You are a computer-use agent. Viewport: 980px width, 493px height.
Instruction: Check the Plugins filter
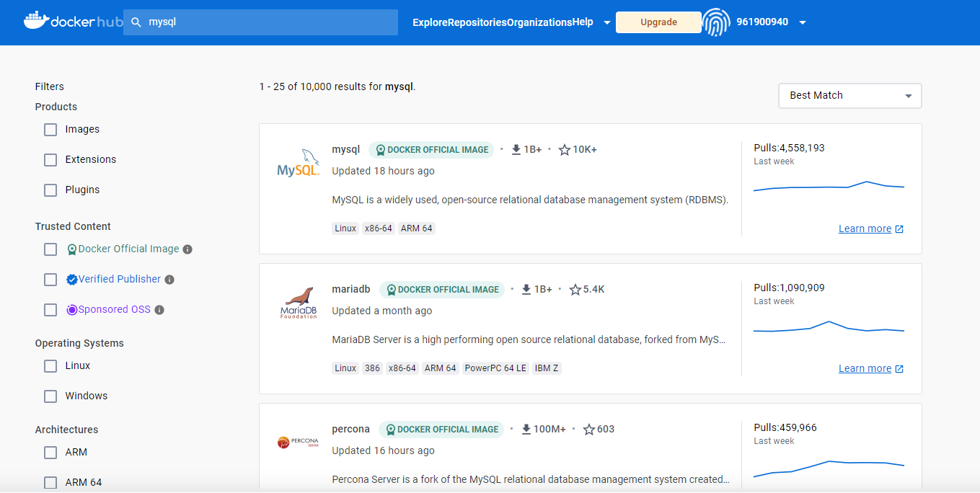50,190
